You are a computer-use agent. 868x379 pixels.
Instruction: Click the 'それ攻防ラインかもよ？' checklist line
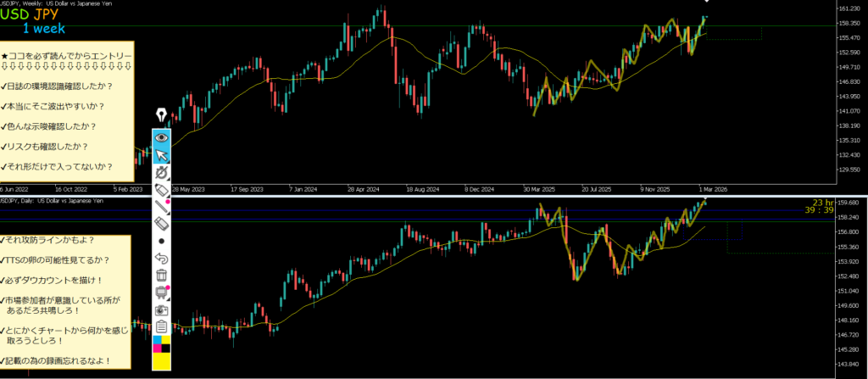47,241
